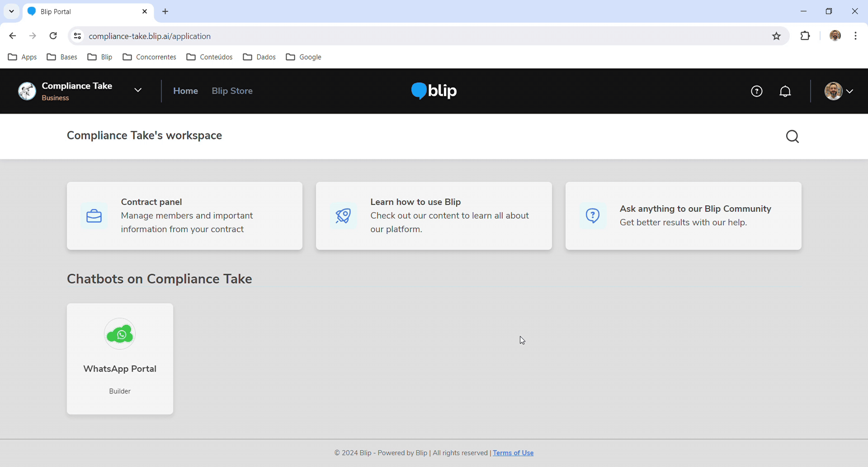The height and width of the screenshot is (467, 868).
Task: Minimize the browser window
Action: pyautogui.click(x=803, y=11)
